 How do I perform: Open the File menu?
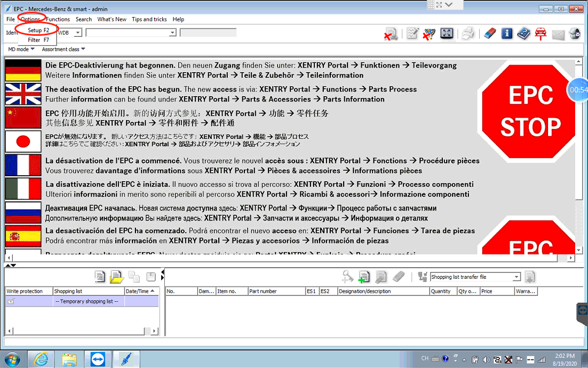11,19
